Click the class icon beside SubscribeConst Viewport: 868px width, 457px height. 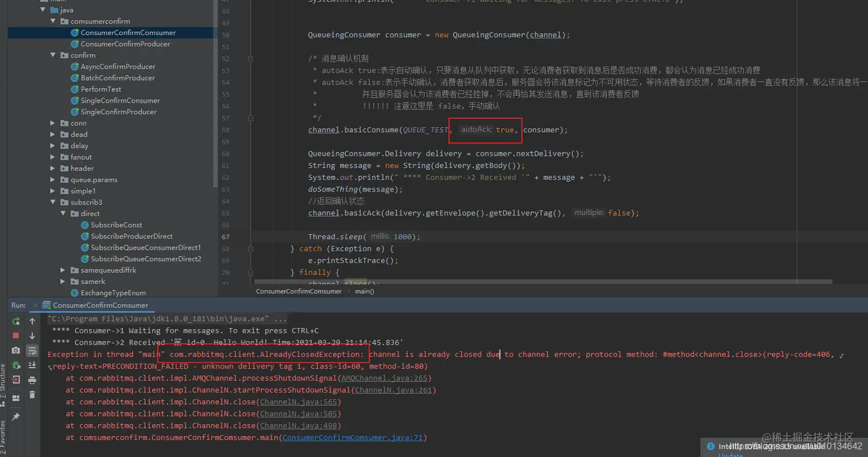[x=85, y=225]
